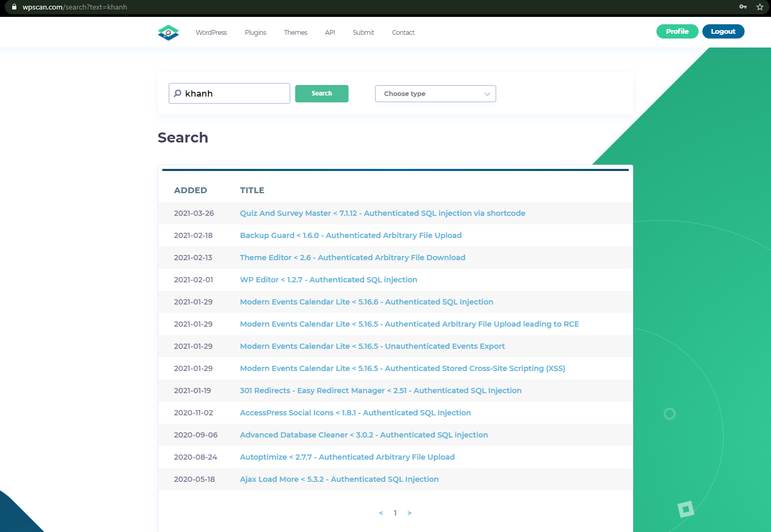Click the browser URL wpscan.com/search?text=khanh

pos(75,7)
